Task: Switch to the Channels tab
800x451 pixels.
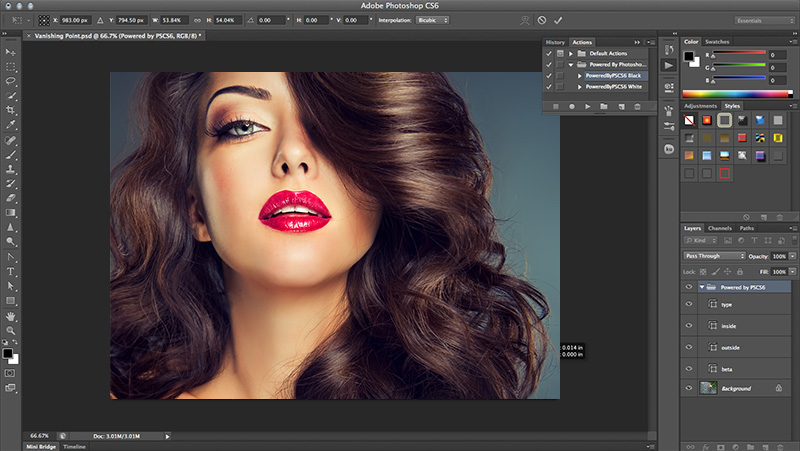Action: [720, 228]
